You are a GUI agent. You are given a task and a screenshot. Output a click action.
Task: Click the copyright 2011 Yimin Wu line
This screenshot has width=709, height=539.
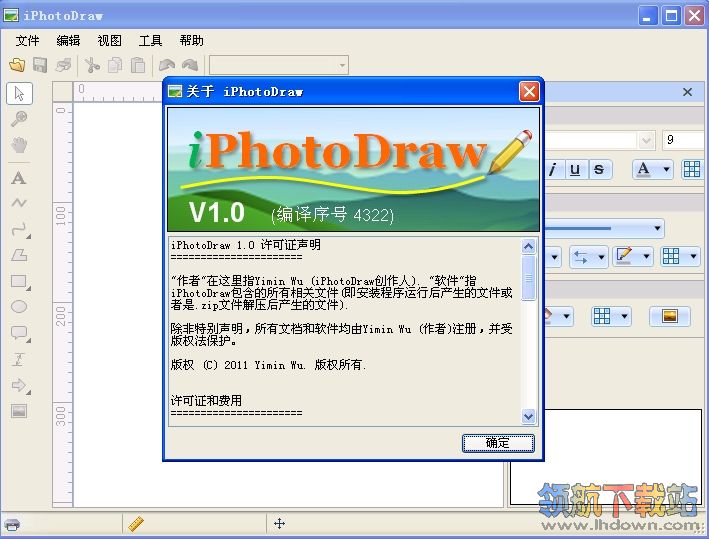[x=269, y=365]
